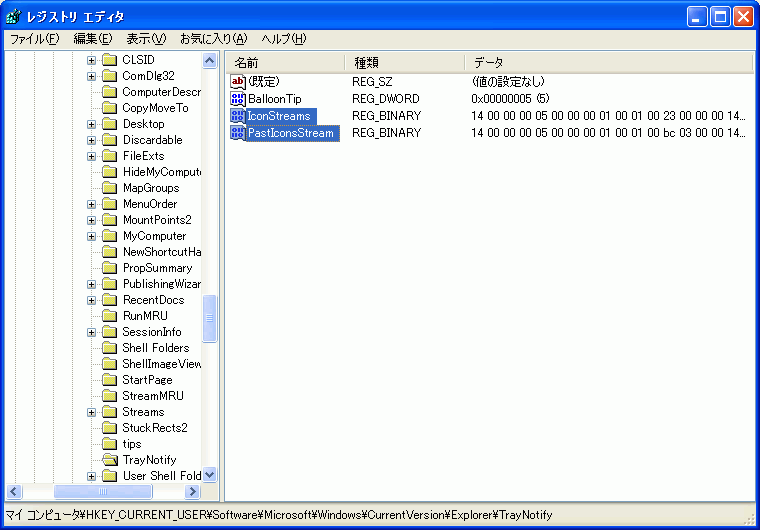Sort values by the 種類 column header

pos(405,63)
